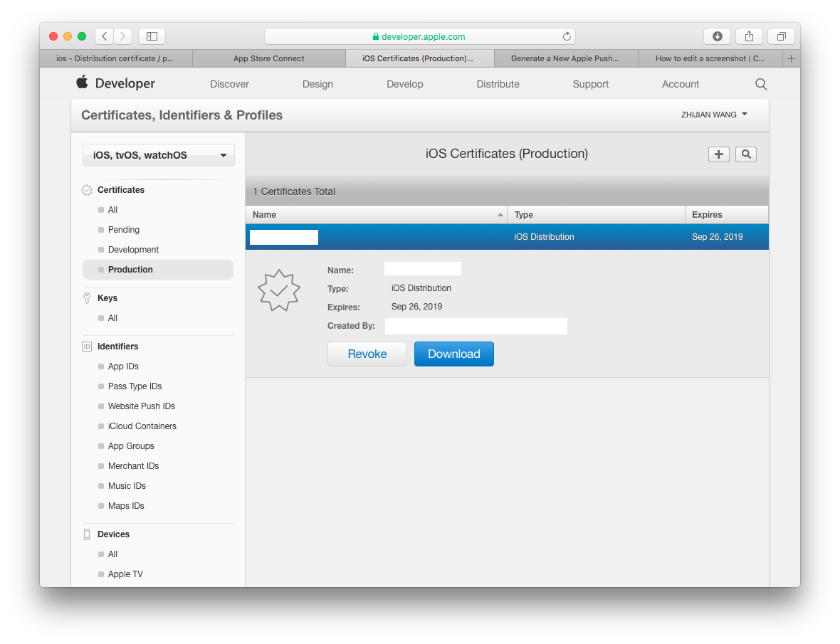
Task: Go back using Safari's back arrow
Action: coord(105,36)
